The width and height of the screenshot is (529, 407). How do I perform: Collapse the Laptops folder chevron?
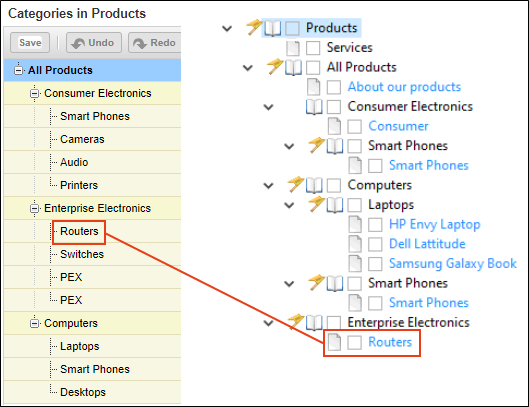point(289,205)
